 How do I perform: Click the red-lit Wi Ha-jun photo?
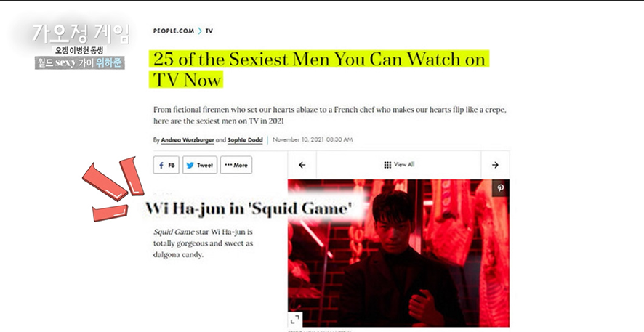(398, 253)
